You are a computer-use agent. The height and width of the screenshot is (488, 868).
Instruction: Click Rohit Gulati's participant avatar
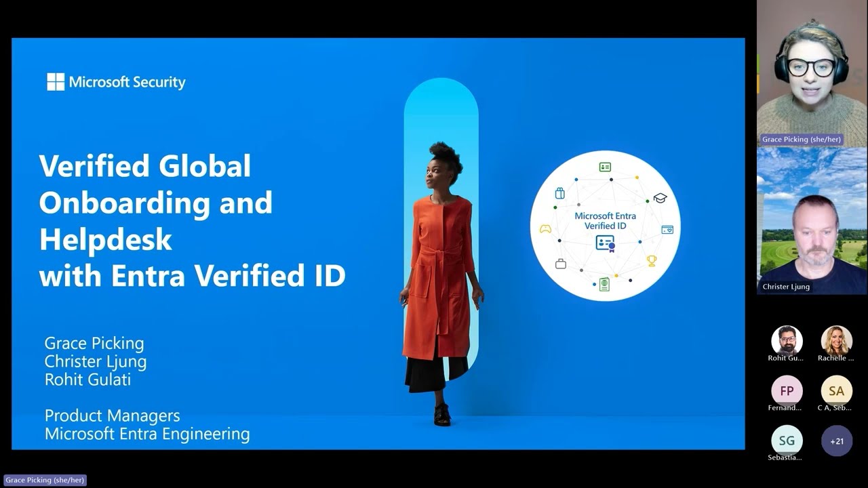tap(787, 340)
